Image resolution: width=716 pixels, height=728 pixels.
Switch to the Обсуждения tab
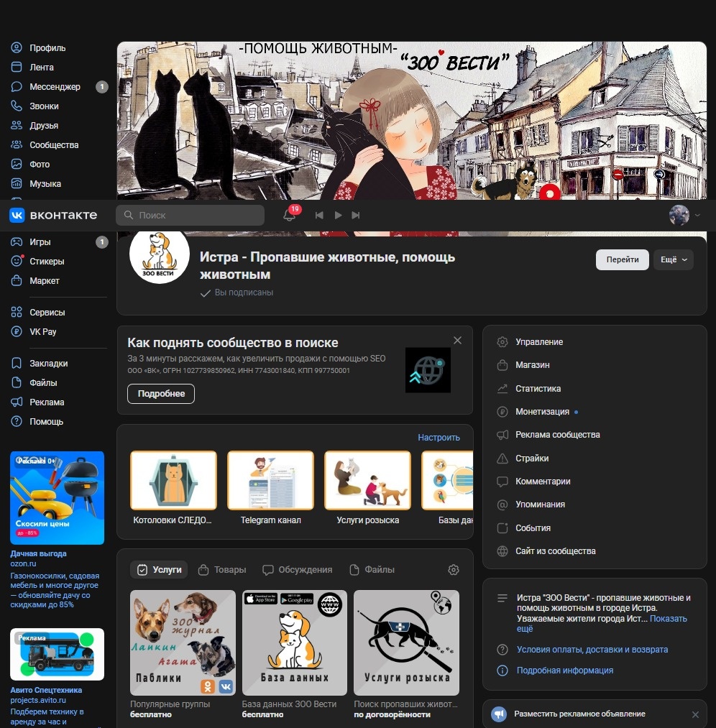298,570
